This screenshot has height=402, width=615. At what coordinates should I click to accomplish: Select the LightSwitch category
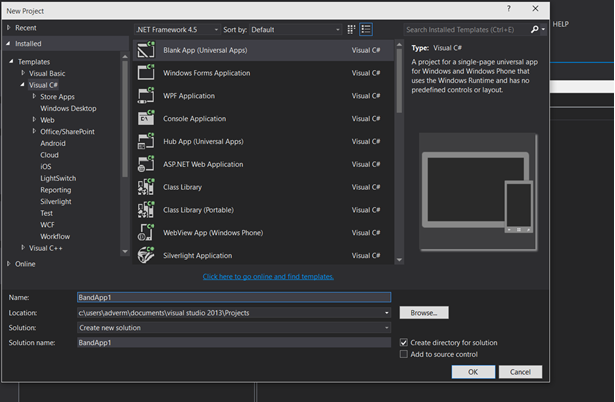pyautogui.click(x=58, y=178)
